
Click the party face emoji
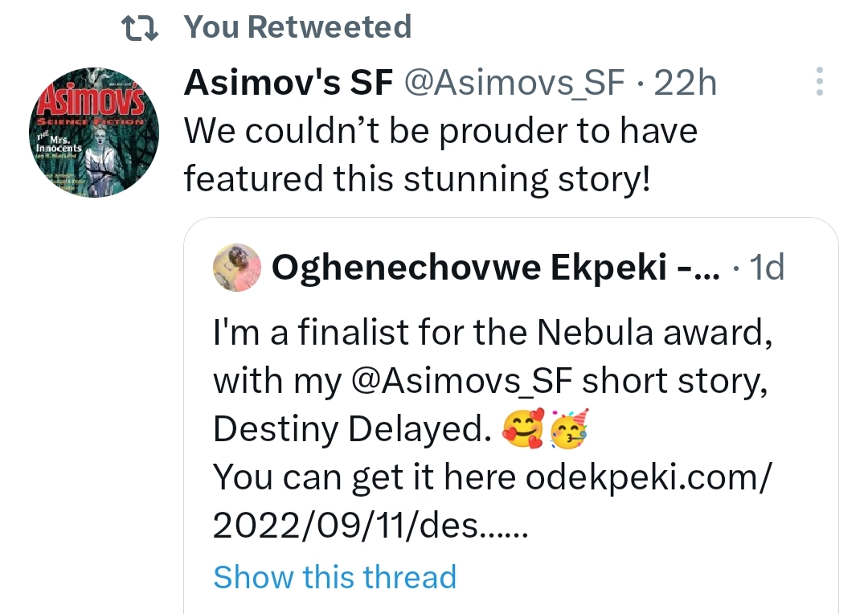pos(568,430)
